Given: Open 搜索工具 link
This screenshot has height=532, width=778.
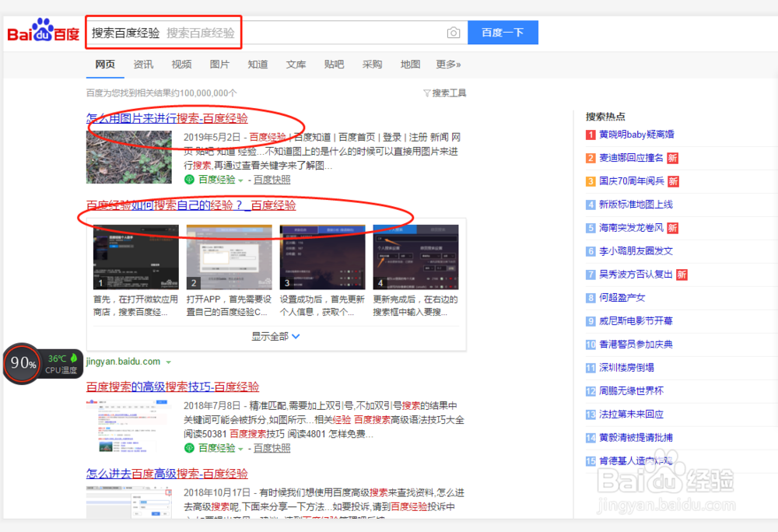Looking at the screenshot, I should 449,93.
